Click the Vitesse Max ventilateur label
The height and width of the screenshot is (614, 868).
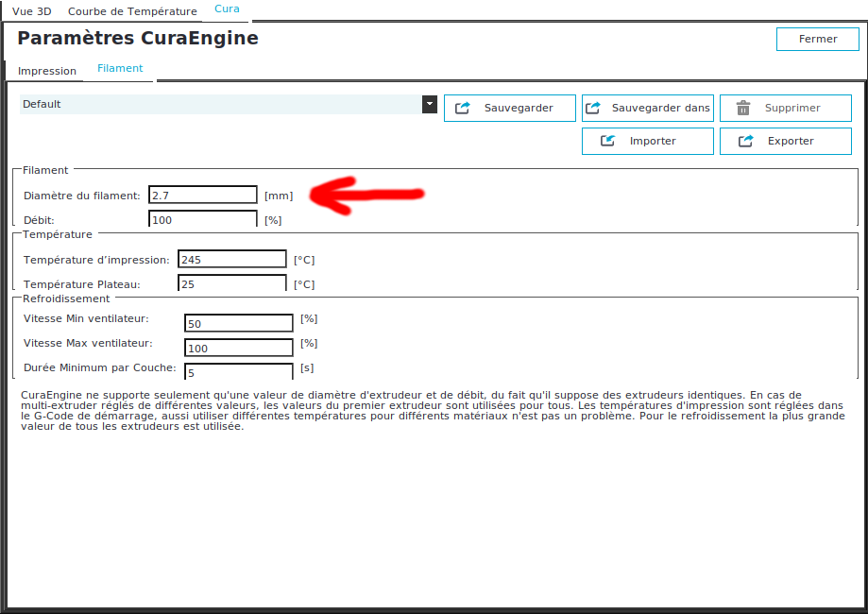(88, 343)
